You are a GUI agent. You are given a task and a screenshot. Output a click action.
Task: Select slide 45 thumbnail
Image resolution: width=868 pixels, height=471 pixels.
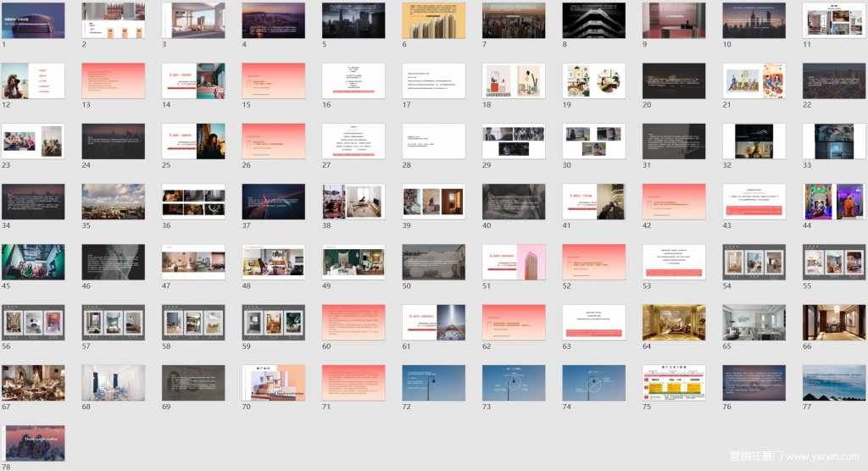click(x=33, y=262)
